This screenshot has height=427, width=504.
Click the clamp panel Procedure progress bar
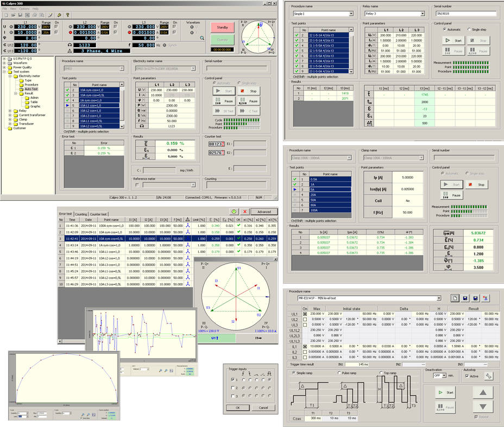click(x=469, y=215)
